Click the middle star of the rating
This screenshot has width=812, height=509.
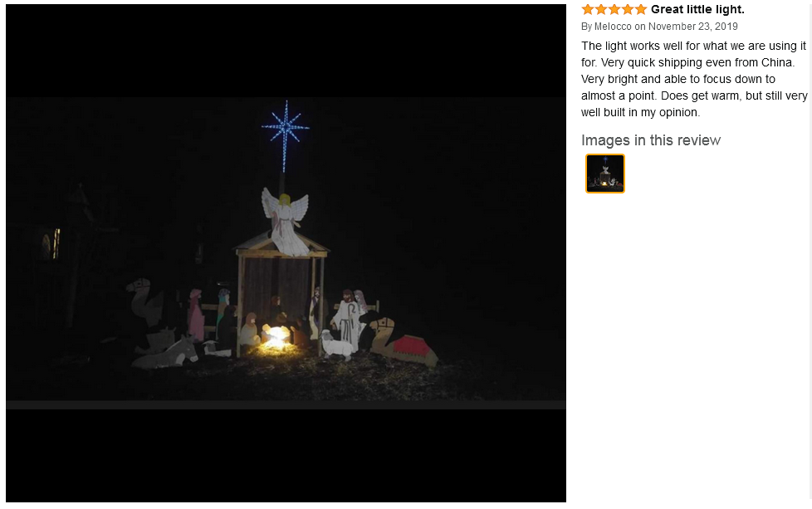(614, 9)
